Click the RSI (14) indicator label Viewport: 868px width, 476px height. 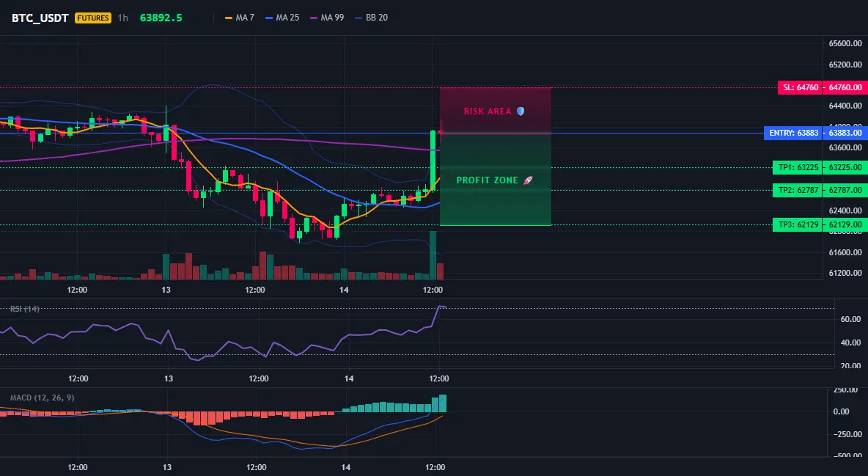[x=25, y=309]
